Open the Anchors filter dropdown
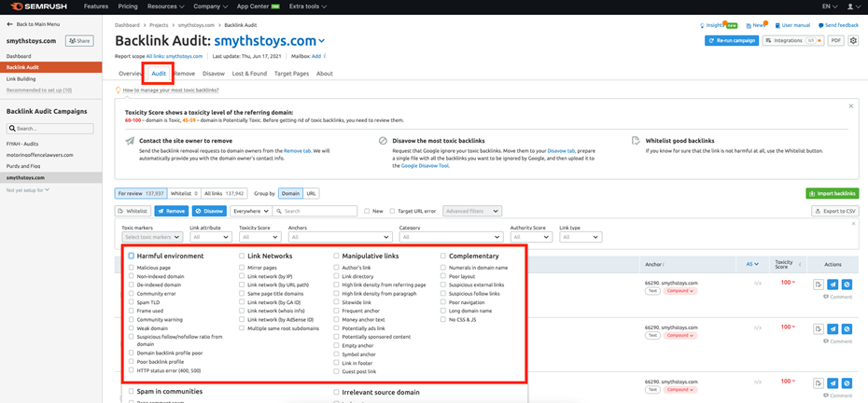 pos(340,237)
